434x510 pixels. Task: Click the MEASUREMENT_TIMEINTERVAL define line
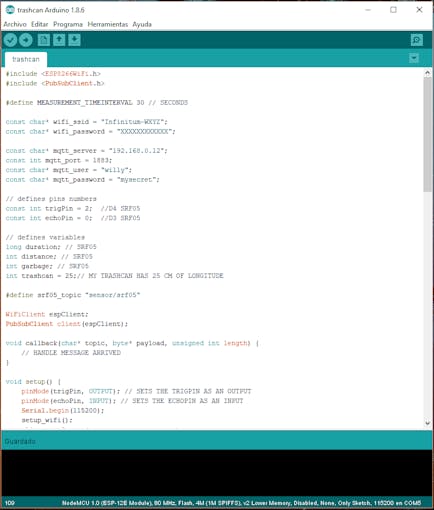pyautogui.click(x=97, y=103)
